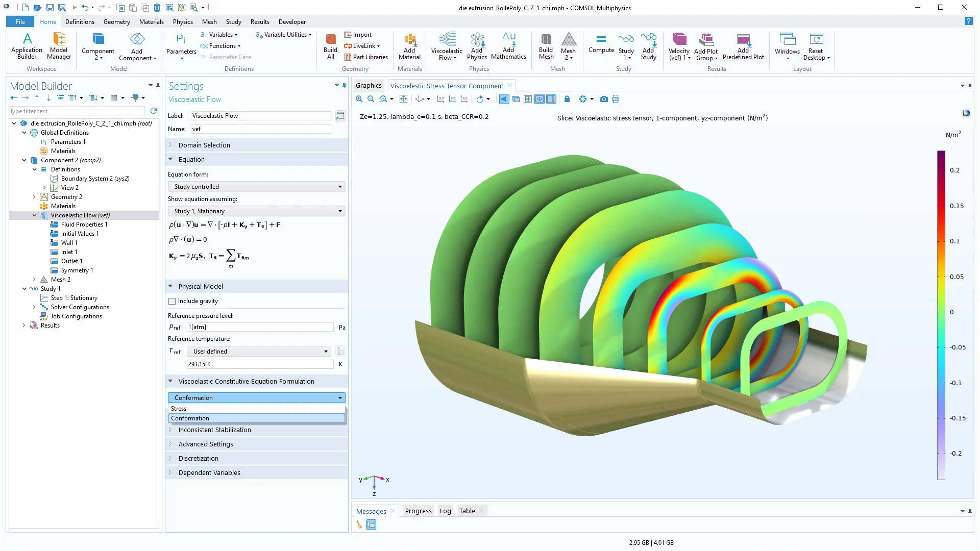Click the reference pressure level field

[x=259, y=327]
